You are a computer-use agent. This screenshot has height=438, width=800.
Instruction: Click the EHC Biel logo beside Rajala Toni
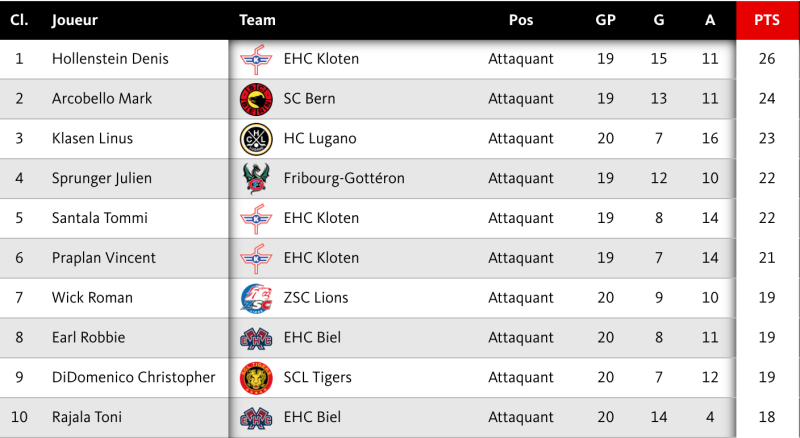point(256,418)
